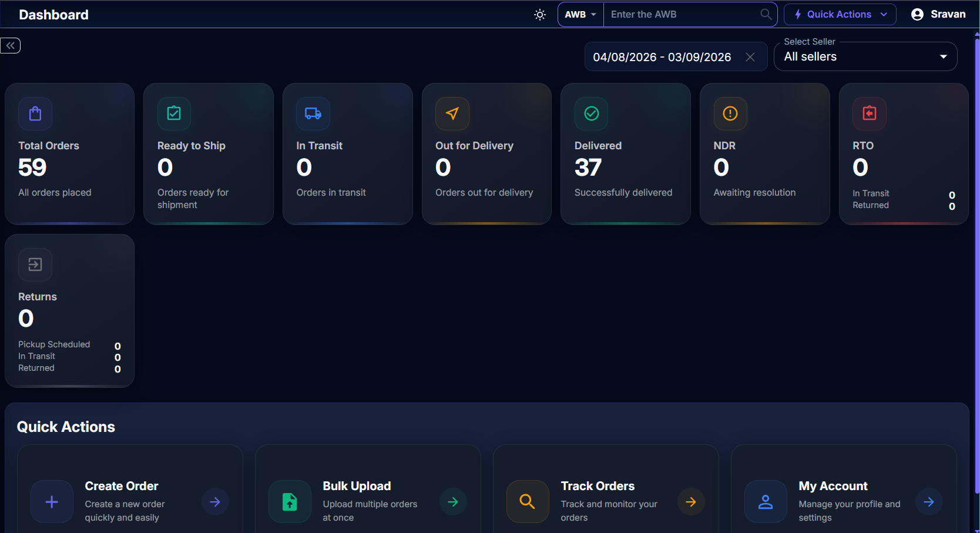Click the Out for Delivery arrow icon
980x533 pixels.
point(452,113)
